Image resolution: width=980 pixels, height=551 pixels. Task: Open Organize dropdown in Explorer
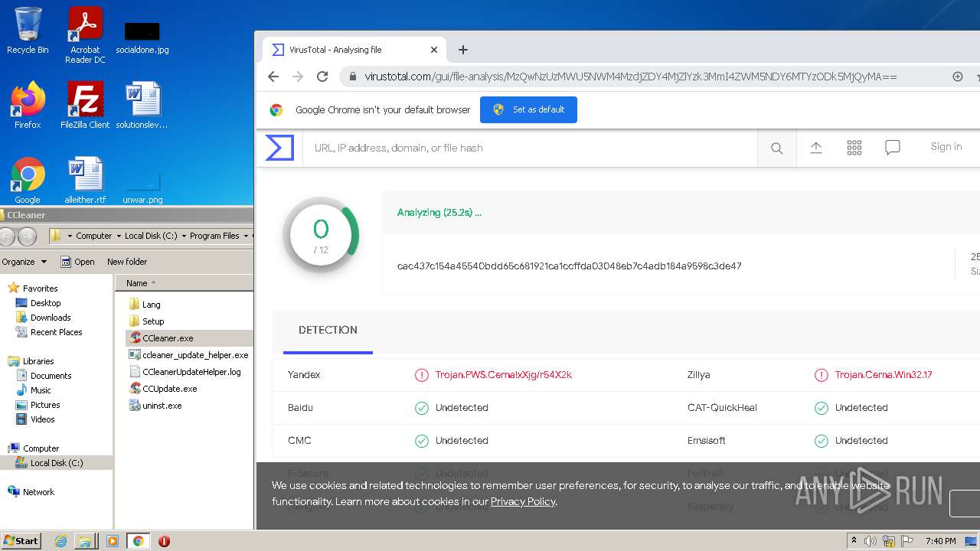(24, 262)
